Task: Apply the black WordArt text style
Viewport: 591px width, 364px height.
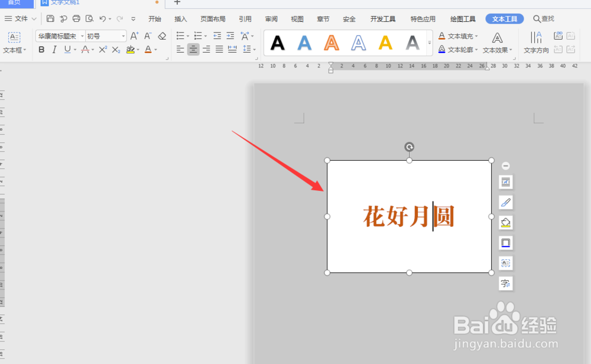Action: pyautogui.click(x=277, y=43)
